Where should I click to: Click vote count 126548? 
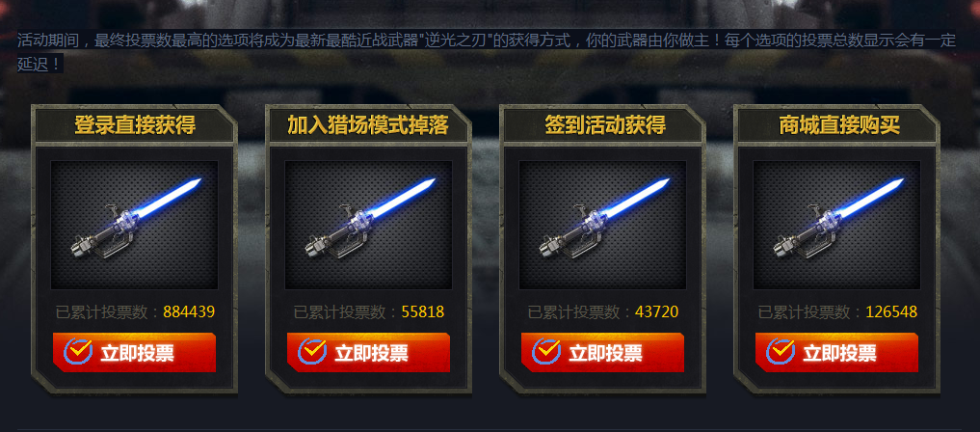coord(891,312)
